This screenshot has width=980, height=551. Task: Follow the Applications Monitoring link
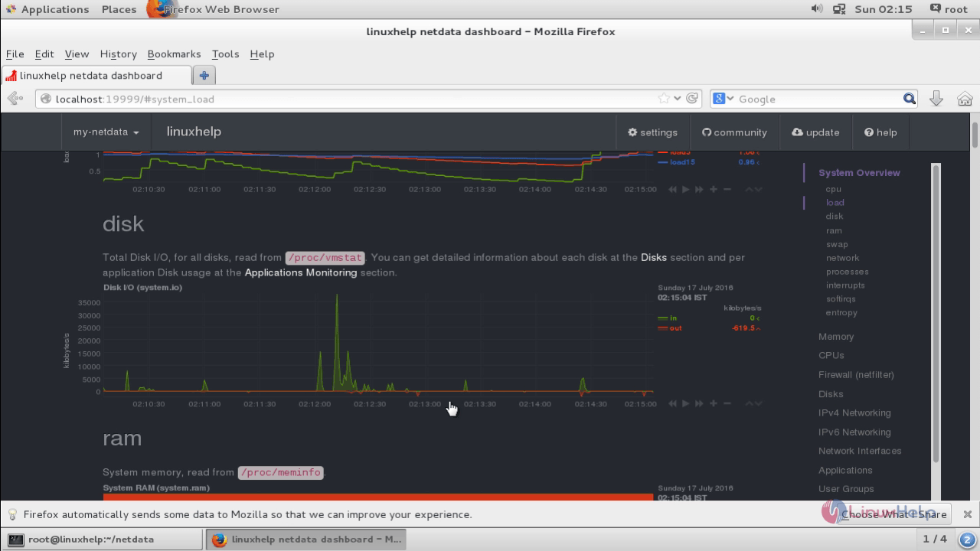[x=301, y=272]
